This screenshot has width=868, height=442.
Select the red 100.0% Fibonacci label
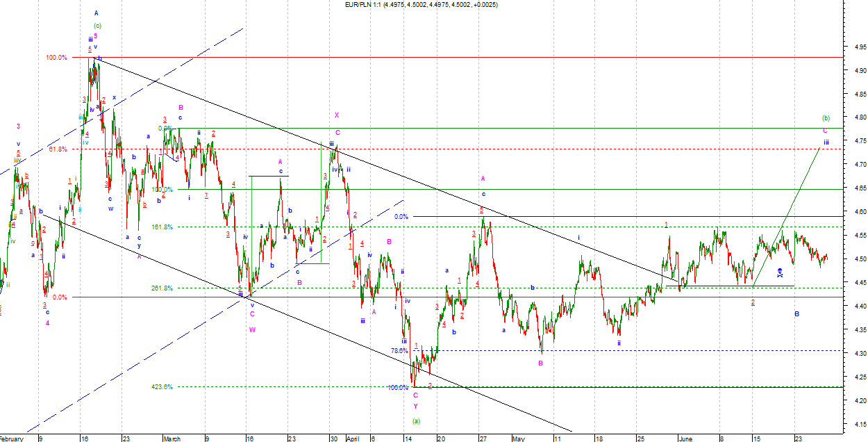point(56,58)
